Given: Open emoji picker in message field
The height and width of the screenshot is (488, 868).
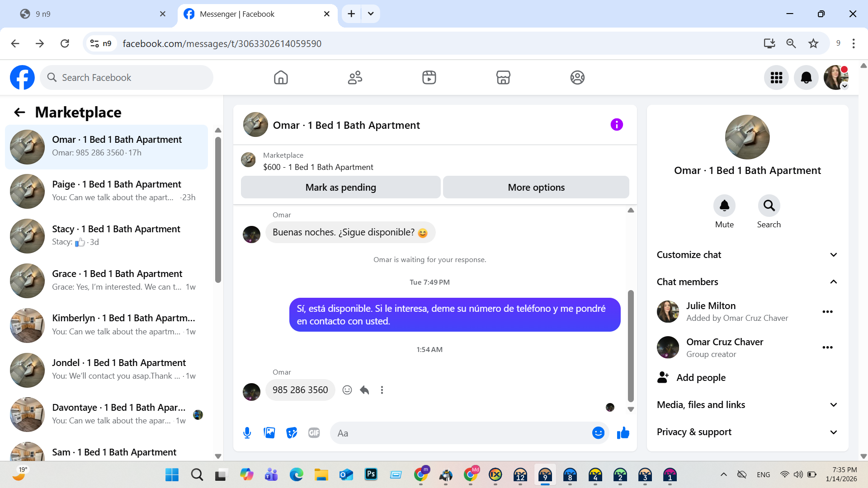Looking at the screenshot, I should pos(598,433).
